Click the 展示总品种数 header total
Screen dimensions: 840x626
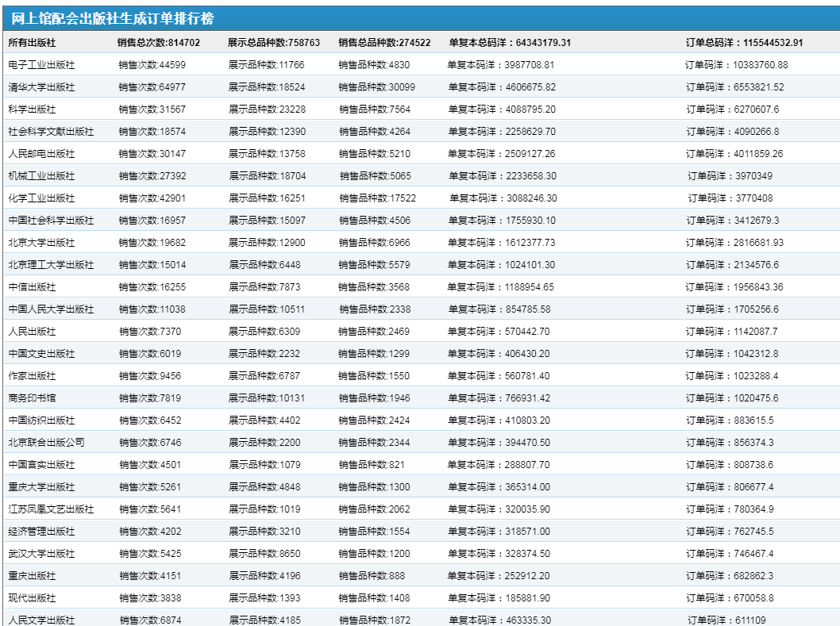(x=274, y=43)
